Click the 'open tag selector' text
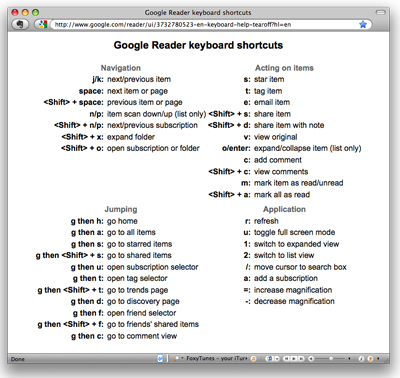This screenshot has width=400, height=378. (137, 278)
